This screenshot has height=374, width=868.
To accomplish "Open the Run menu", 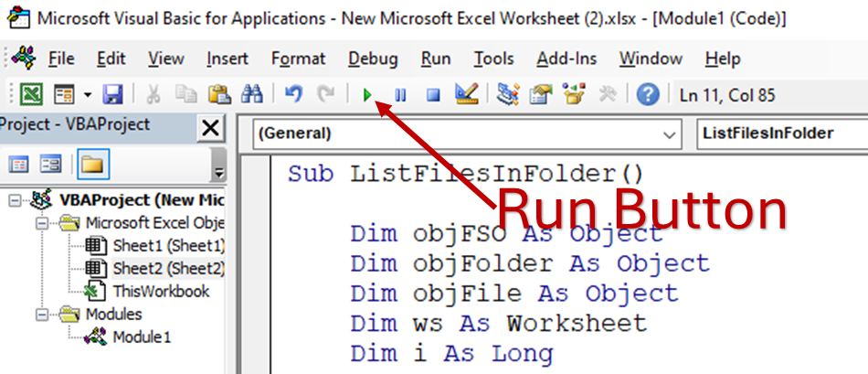I will pos(436,59).
